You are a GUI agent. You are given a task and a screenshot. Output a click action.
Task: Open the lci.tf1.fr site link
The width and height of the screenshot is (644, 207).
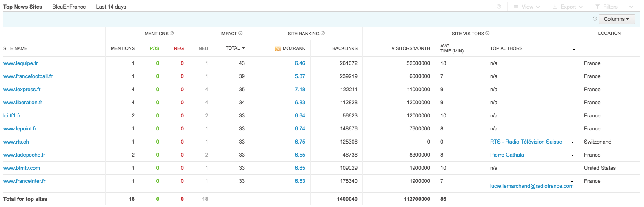click(x=12, y=115)
